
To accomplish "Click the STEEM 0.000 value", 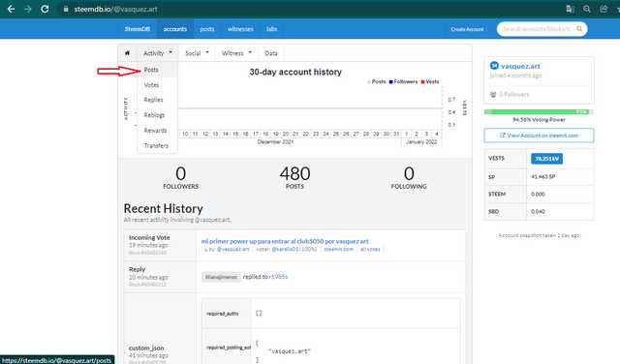I will coord(538,194).
